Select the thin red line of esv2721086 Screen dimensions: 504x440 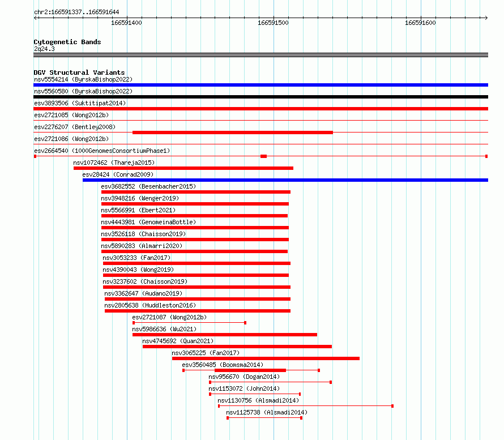coord(260,144)
